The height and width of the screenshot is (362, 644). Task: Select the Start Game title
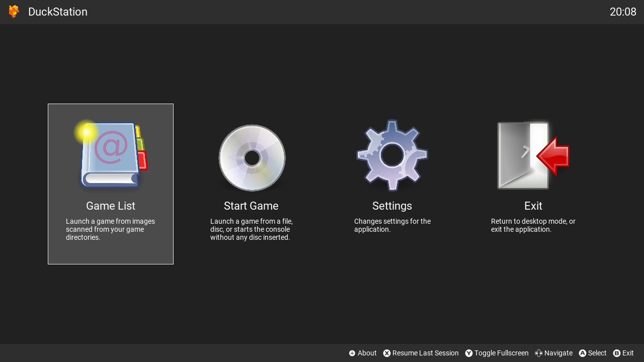pos(251,206)
